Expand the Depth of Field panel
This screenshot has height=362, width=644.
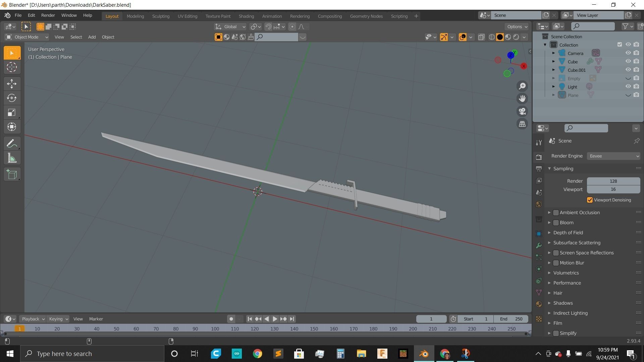[568, 233]
